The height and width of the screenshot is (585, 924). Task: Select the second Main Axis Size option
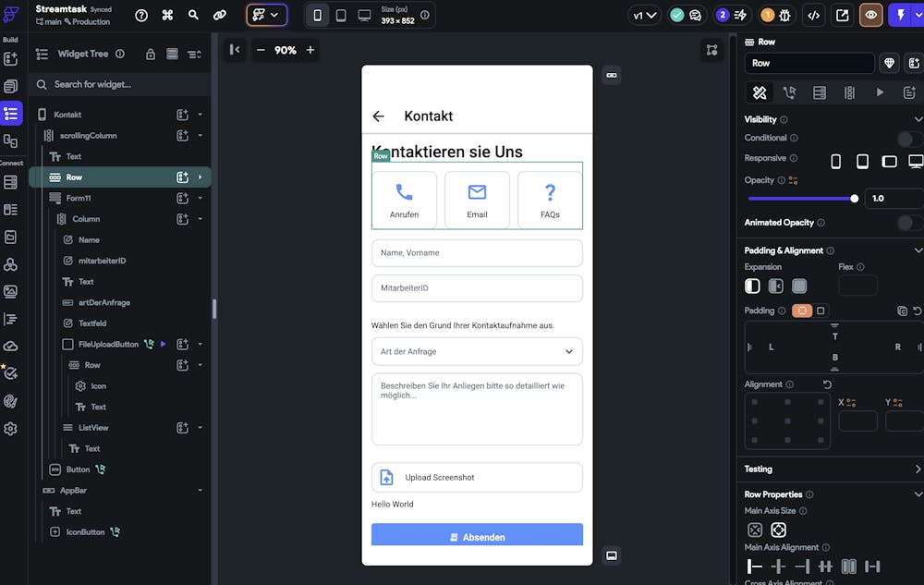click(778, 530)
